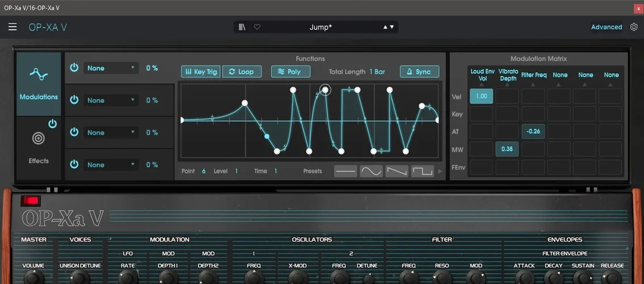The height and width of the screenshot is (284, 644).
Task: Switch to the Effects tab
Action: (39, 148)
